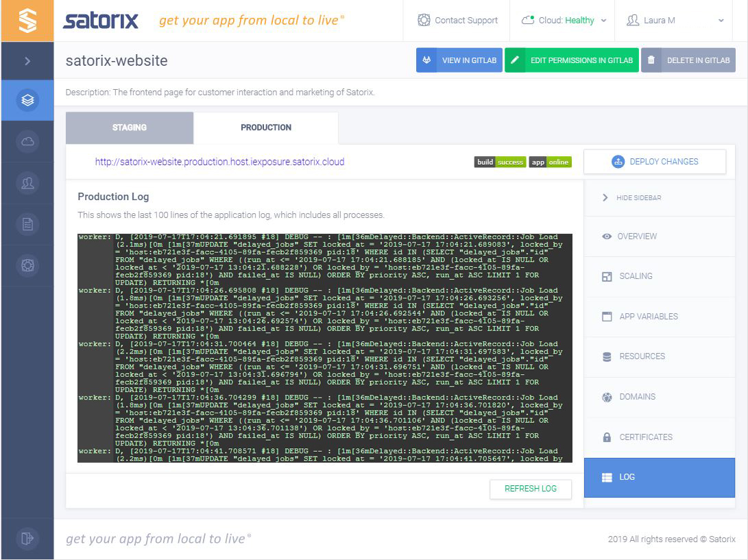748x560 pixels.
Task: Switch to the Staging tab
Action: pos(130,127)
